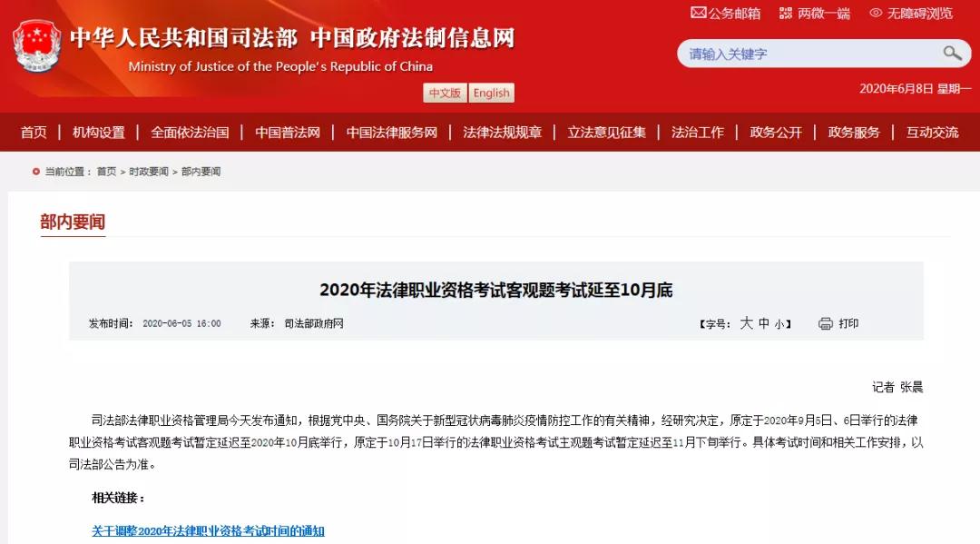The height and width of the screenshot is (544, 980).
Task: Set font size to 中
Action: point(764,323)
